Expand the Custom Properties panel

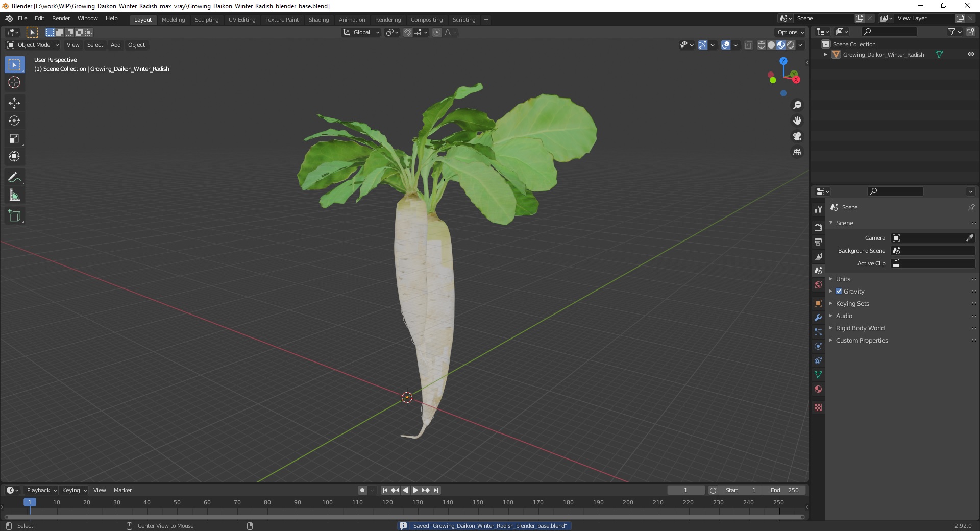point(862,340)
